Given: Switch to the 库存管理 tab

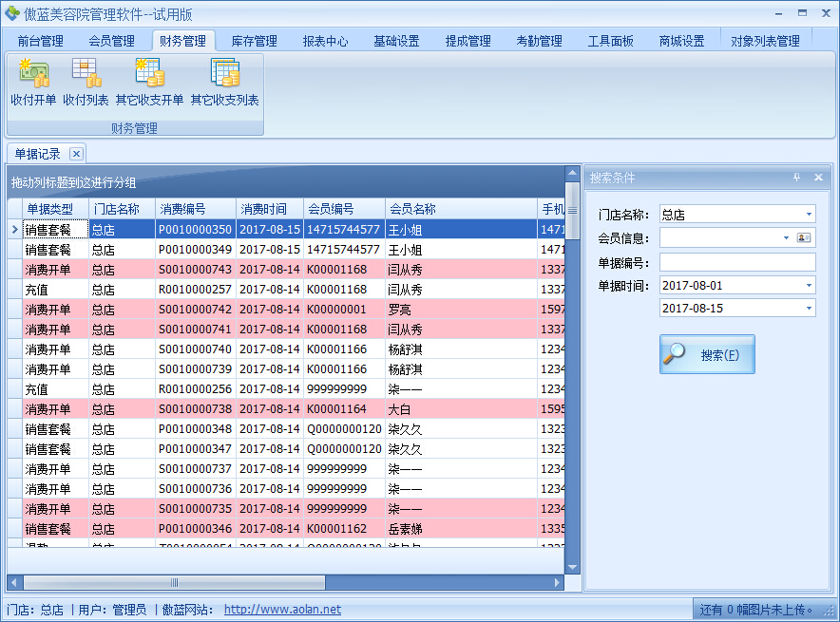Looking at the screenshot, I should pyautogui.click(x=254, y=41).
